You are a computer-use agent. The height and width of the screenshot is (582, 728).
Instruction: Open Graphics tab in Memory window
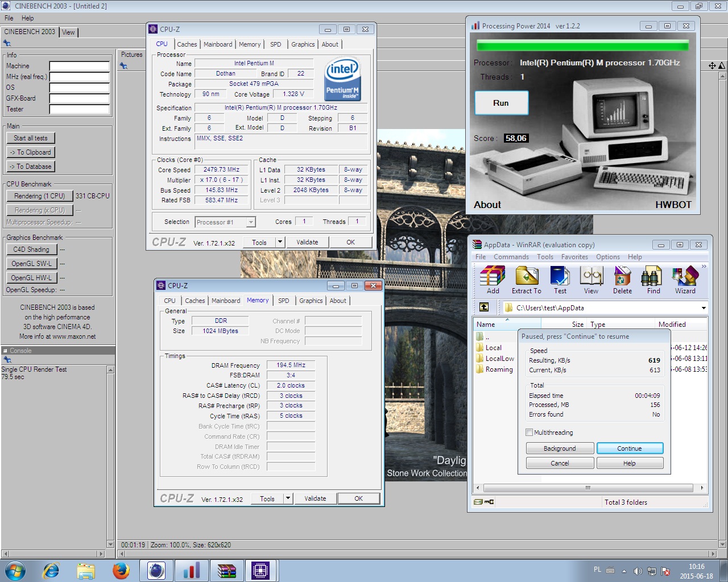pyautogui.click(x=311, y=301)
